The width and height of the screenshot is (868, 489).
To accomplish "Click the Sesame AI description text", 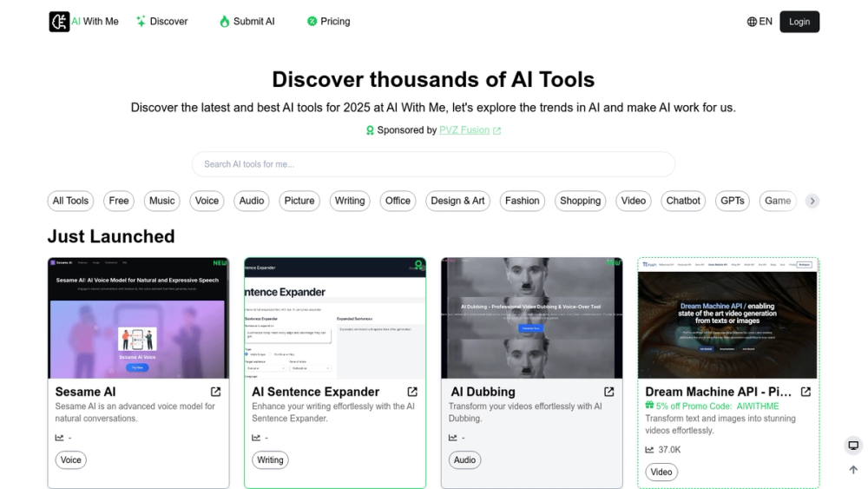I will pos(135,412).
